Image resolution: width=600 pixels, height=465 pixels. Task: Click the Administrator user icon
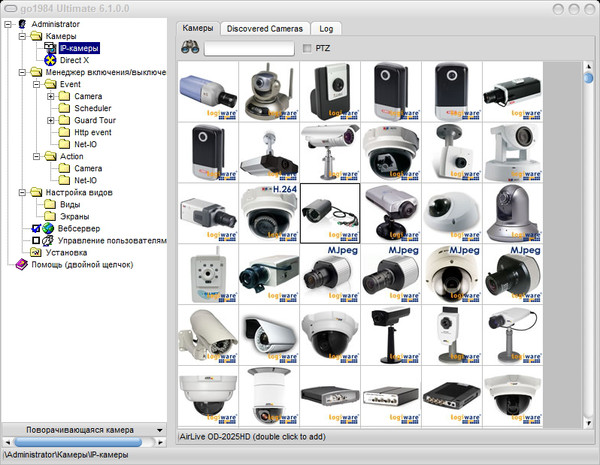21,24
